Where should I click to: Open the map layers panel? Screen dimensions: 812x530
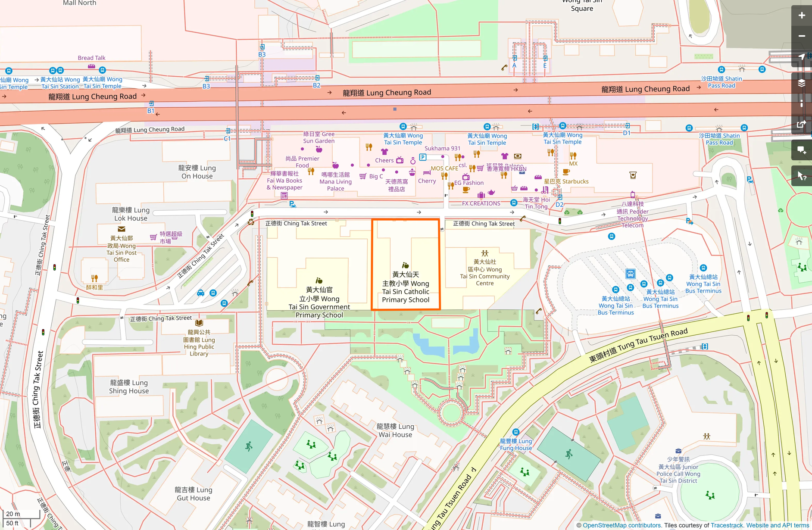(801, 83)
